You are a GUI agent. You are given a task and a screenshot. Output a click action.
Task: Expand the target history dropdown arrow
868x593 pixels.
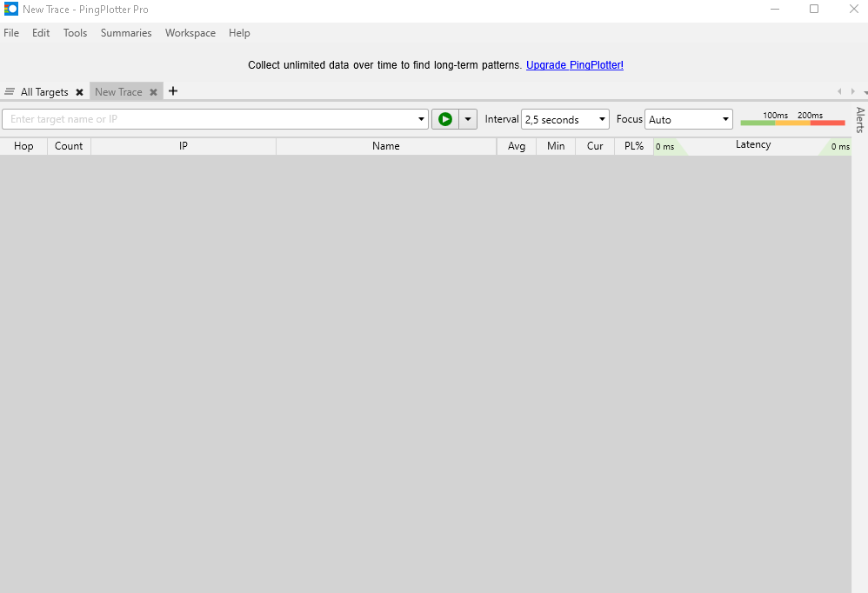421,119
